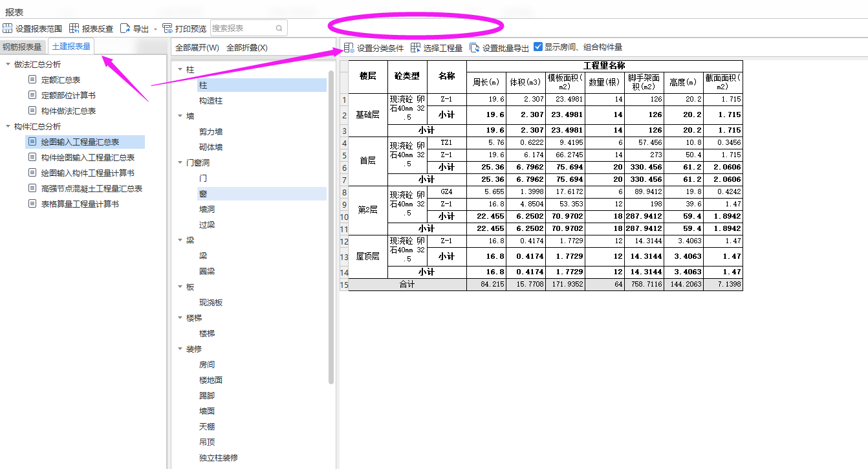Click 设置批量导出 label

click(x=506, y=48)
